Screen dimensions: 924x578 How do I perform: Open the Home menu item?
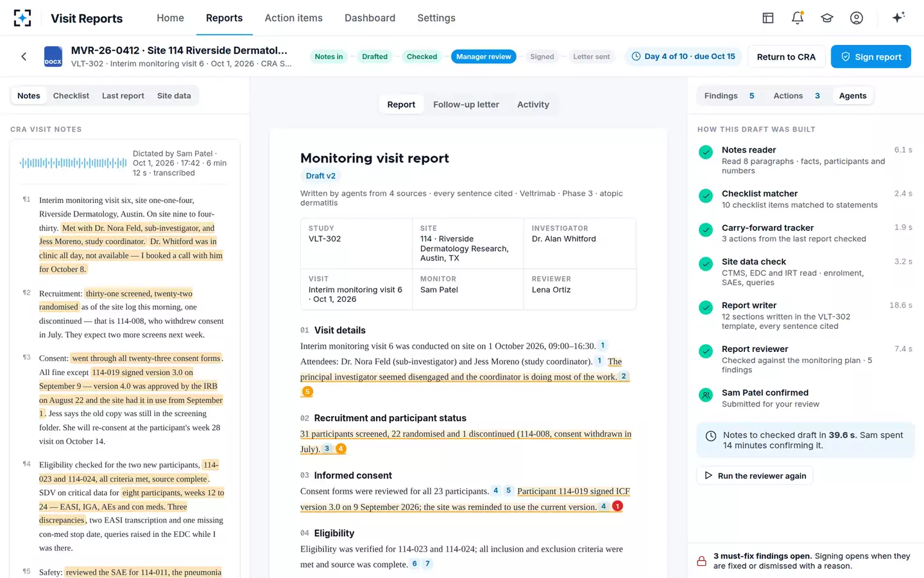tap(170, 18)
